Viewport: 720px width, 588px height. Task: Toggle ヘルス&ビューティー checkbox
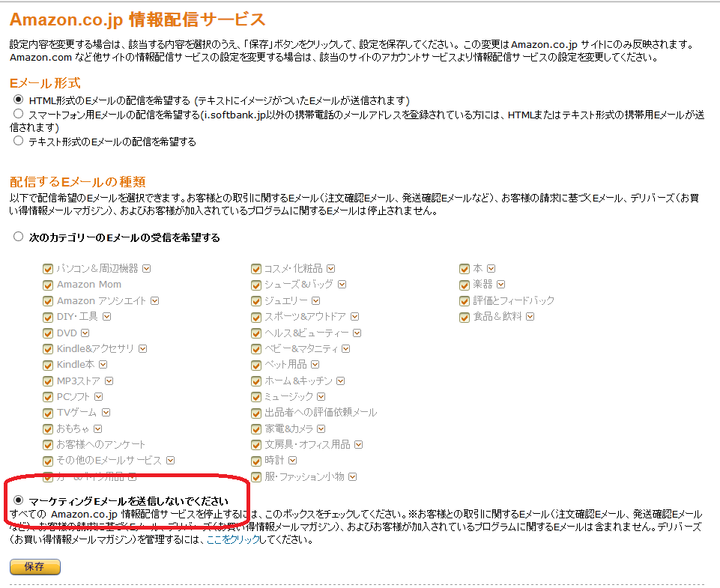pyautogui.click(x=256, y=333)
